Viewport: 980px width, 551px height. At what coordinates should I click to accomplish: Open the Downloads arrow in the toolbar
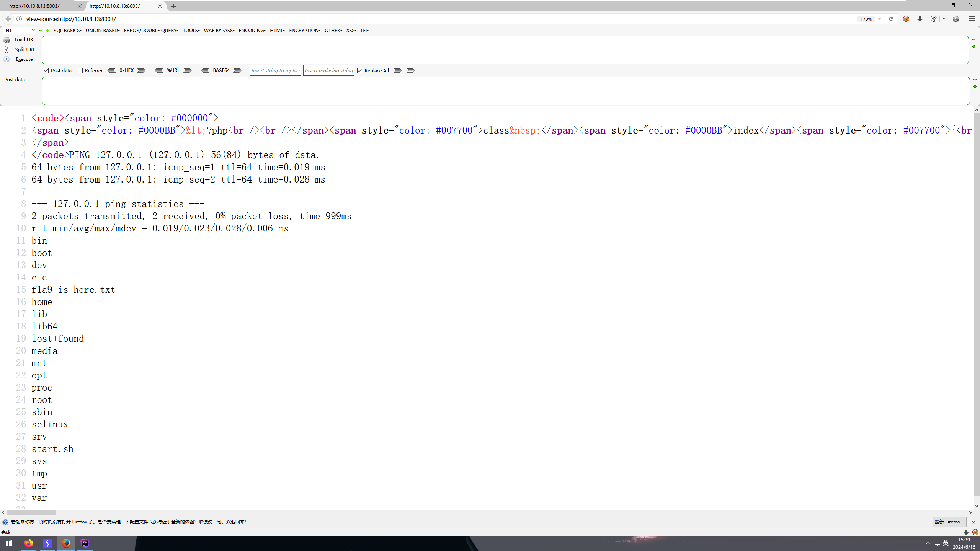click(x=920, y=19)
